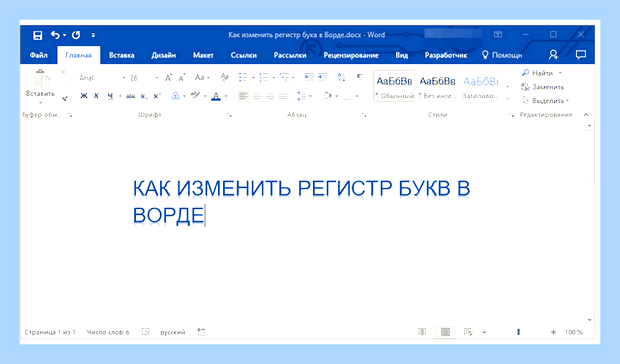Click the Заменить replace button
620x364 pixels.
tap(542, 87)
